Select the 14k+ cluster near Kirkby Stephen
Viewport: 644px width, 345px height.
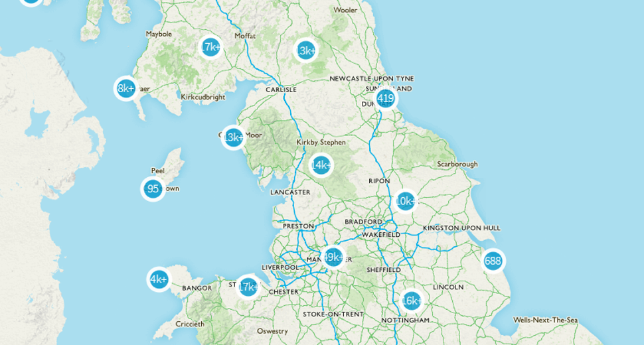pos(321,165)
